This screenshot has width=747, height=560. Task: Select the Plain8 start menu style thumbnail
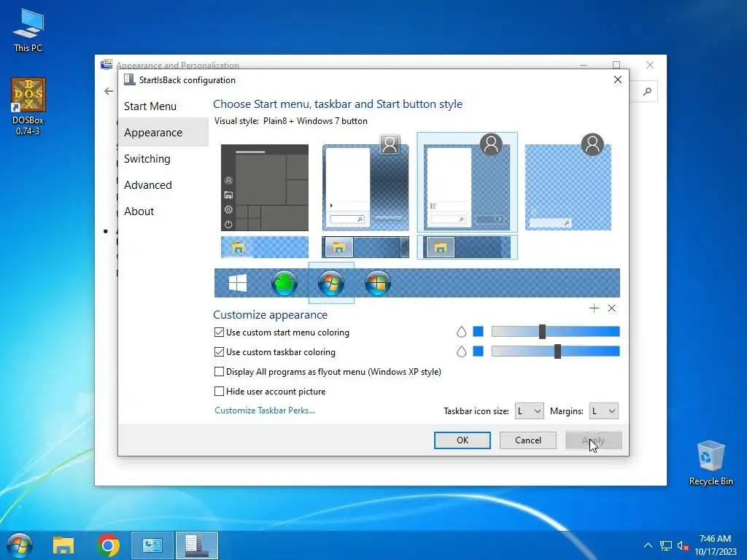467,182
